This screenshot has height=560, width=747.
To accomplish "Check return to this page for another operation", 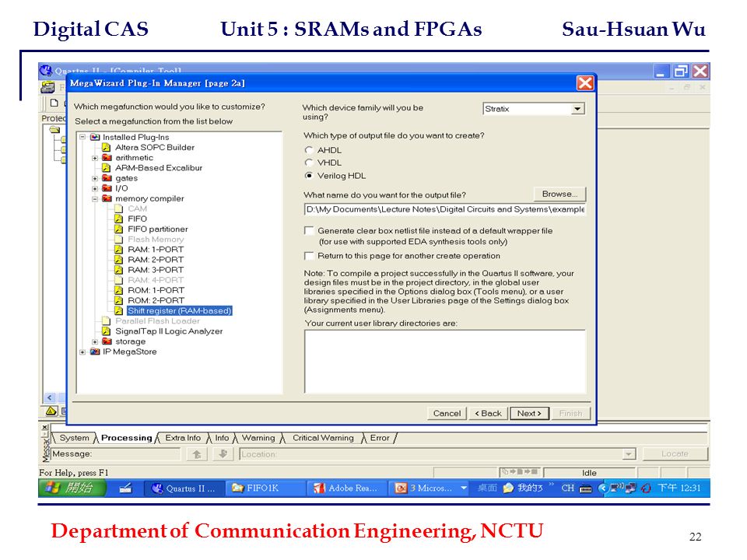I will [309, 256].
